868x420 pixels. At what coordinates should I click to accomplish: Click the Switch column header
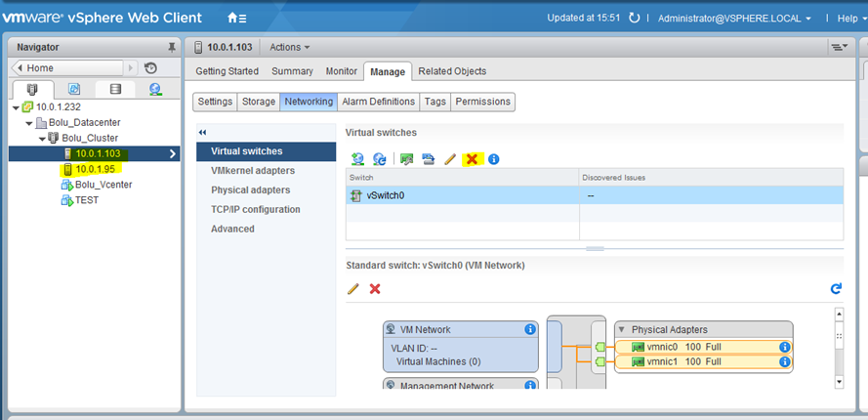463,178
